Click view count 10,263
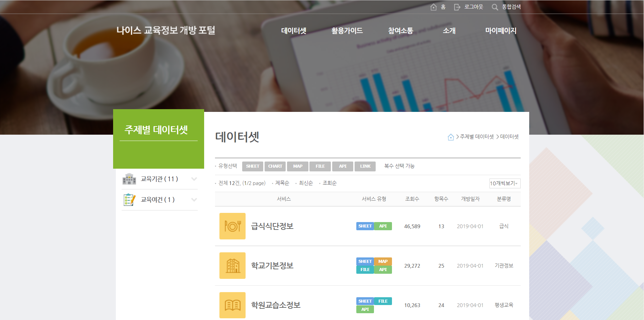 click(412, 305)
